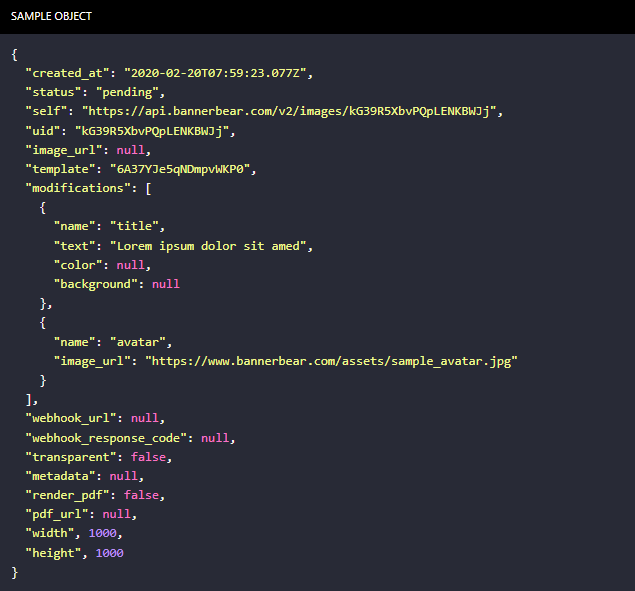The image size is (635, 591).
Task: Select the 1000 value for "width"
Action: coord(102,534)
